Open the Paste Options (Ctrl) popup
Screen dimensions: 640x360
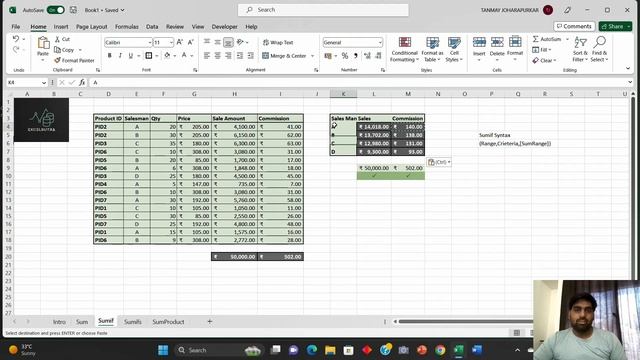pyautogui.click(x=439, y=162)
